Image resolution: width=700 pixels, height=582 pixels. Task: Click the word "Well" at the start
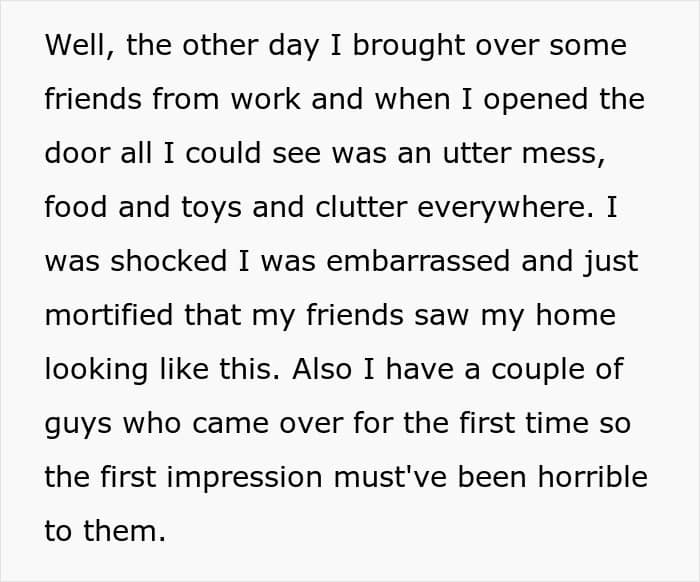(73, 46)
